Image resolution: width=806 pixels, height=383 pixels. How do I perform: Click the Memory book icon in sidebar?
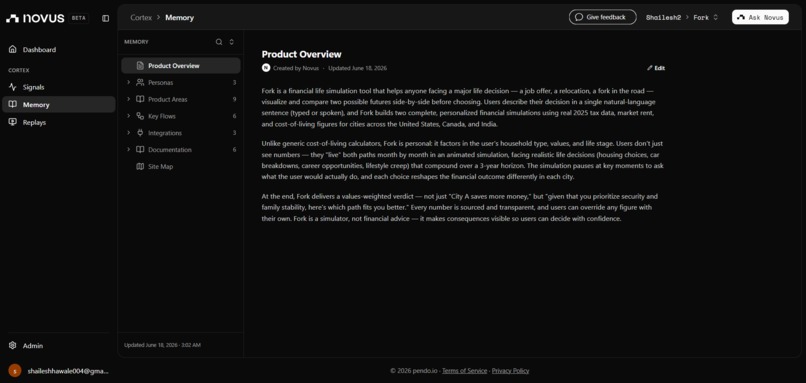[x=13, y=104]
